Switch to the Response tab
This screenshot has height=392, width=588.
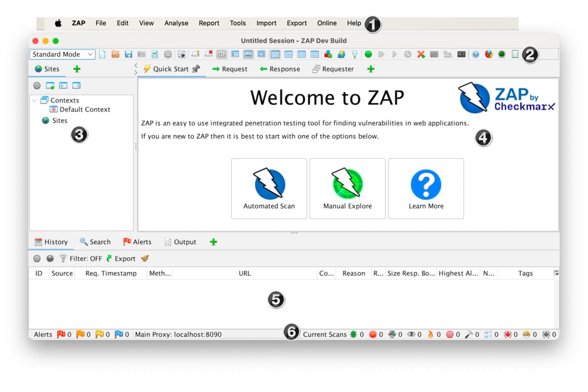click(x=280, y=69)
